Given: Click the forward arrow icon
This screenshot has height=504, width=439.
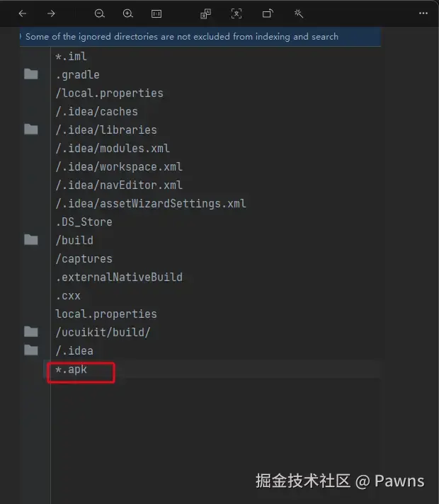Looking at the screenshot, I should [51, 13].
